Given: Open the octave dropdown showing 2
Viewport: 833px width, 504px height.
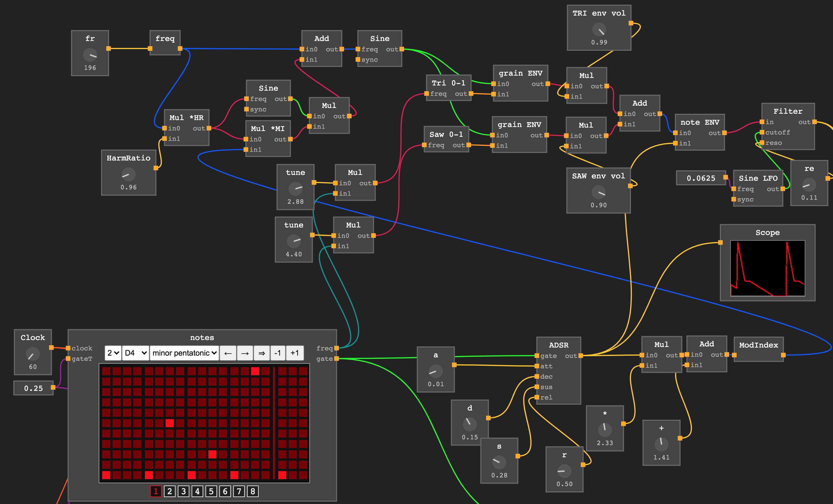Looking at the screenshot, I should click(113, 353).
